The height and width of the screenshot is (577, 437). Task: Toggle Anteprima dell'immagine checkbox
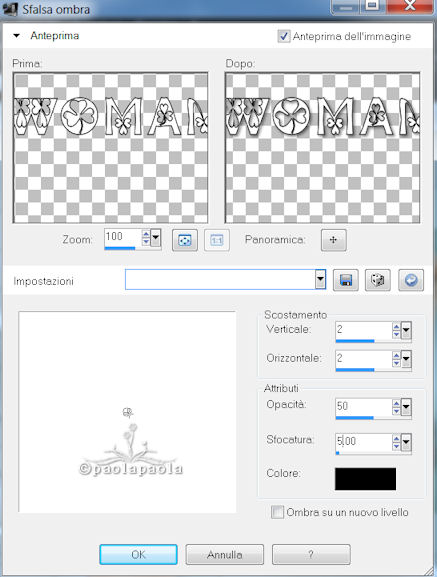(x=284, y=36)
